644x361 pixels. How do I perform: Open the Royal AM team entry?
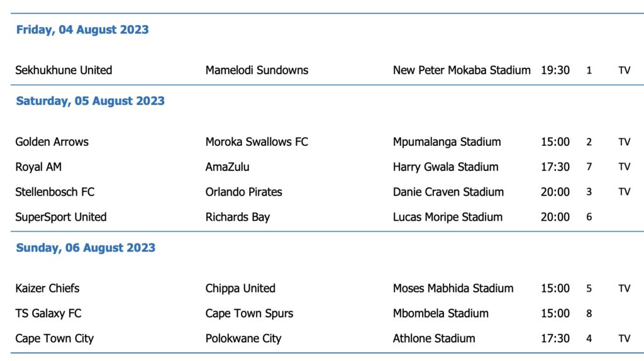(38, 167)
